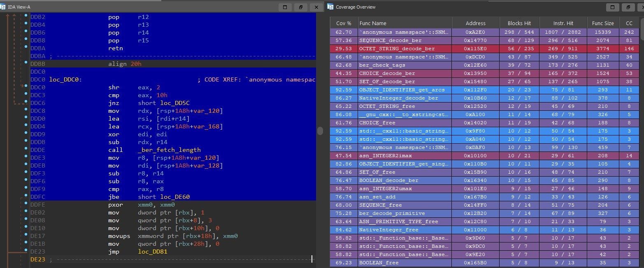This screenshot has height=268, width=644.
Task: Click the Coverage Overview panel icon
Action: [330, 7]
